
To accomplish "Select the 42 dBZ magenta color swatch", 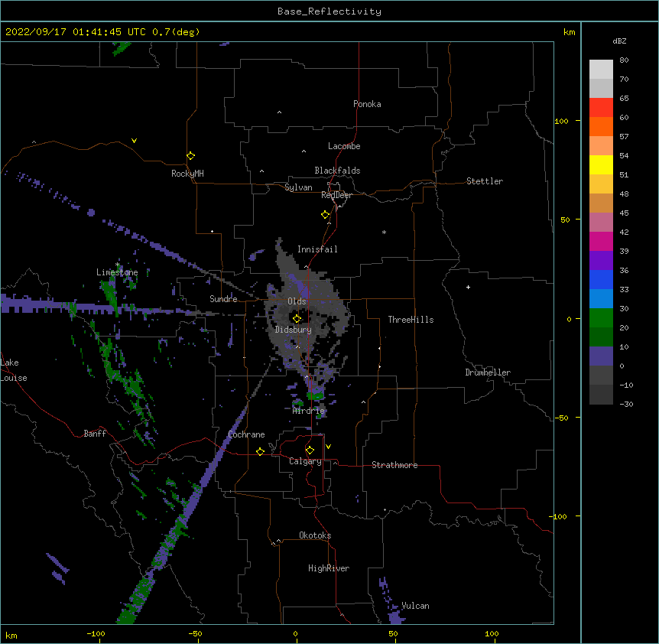I will 601,241.
